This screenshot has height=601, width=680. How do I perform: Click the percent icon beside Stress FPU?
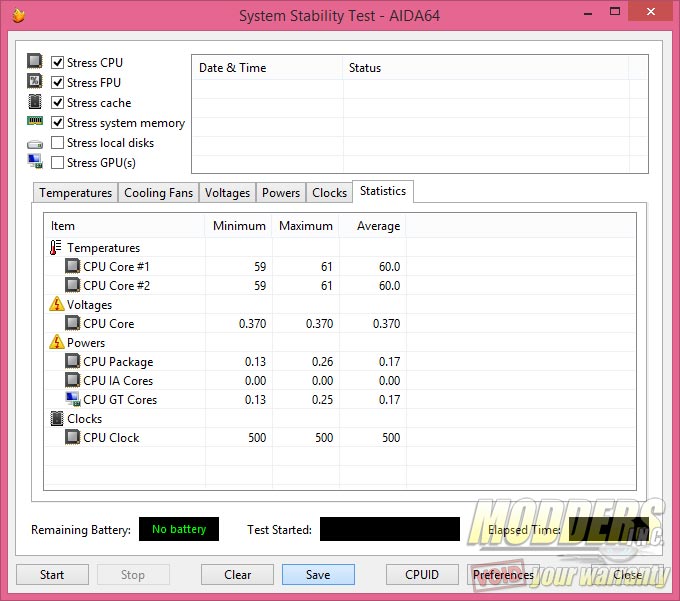point(35,81)
